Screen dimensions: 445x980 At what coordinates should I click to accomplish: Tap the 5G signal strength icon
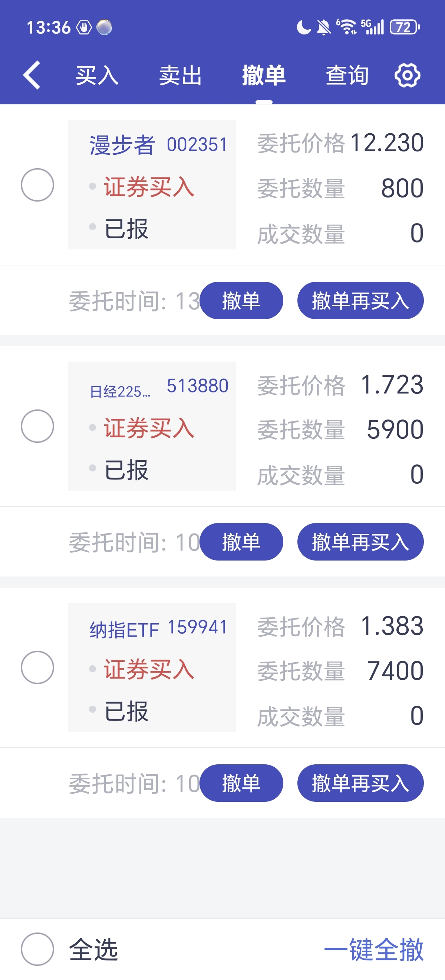[372, 27]
